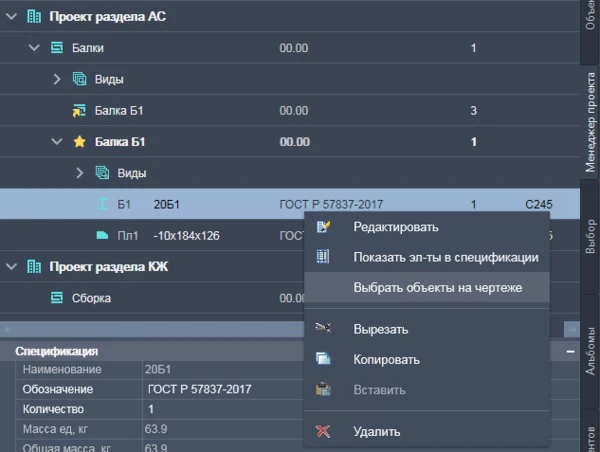Click the Сборка assembly icon
The image size is (600, 452).
pyautogui.click(x=57, y=298)
